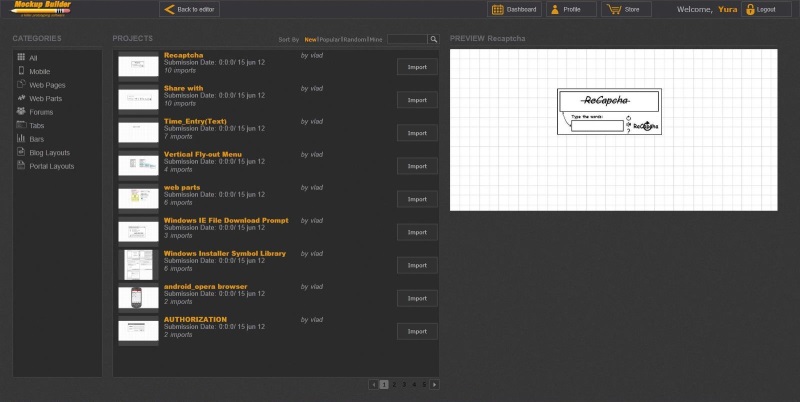Viewport: 800px width, 402px height.
Task: Open the Dashboard
Action: (x=514, y=9)
